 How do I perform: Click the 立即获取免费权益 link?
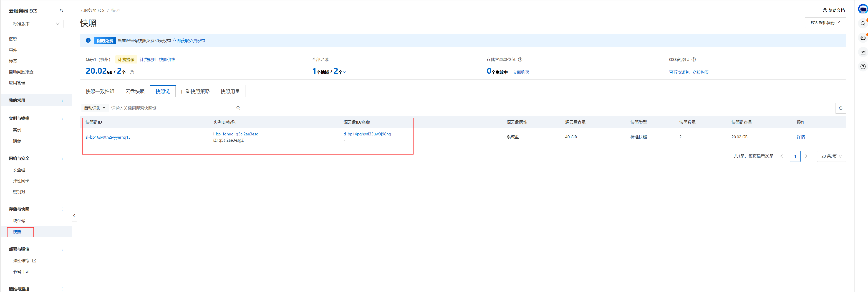pos(189,41)
